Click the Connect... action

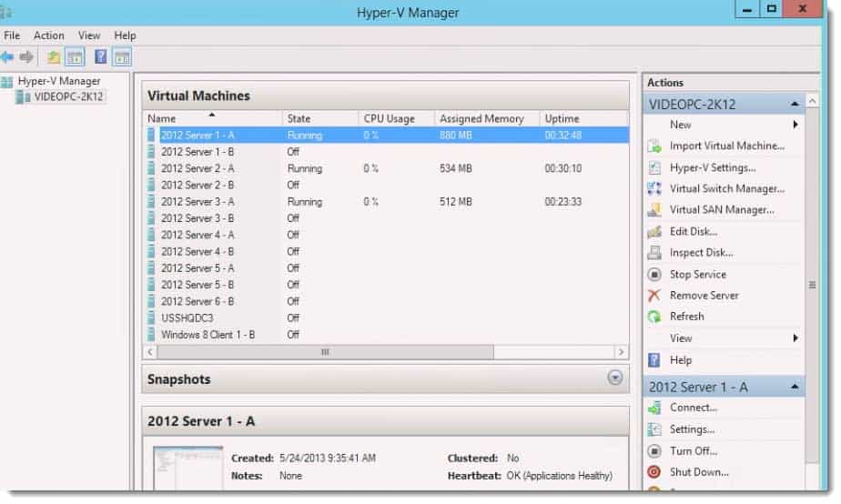[x=693, y=408]
